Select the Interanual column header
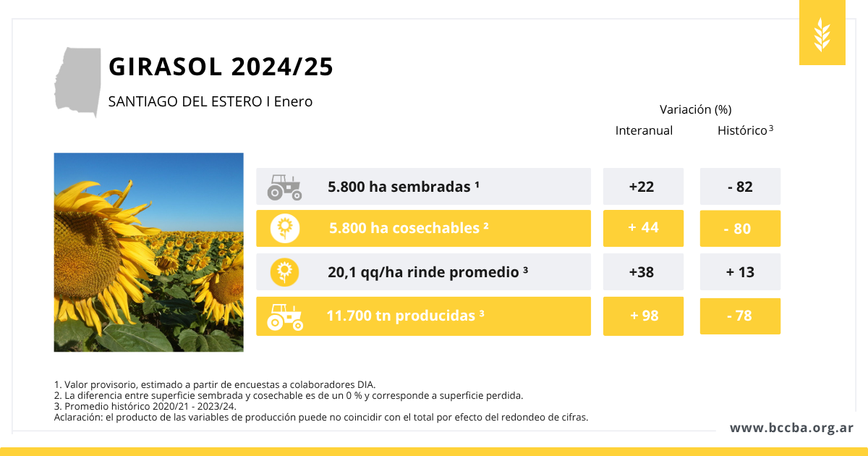Viewport: 868px width, 456px height. pyautogui.click(x=644, y=131)
